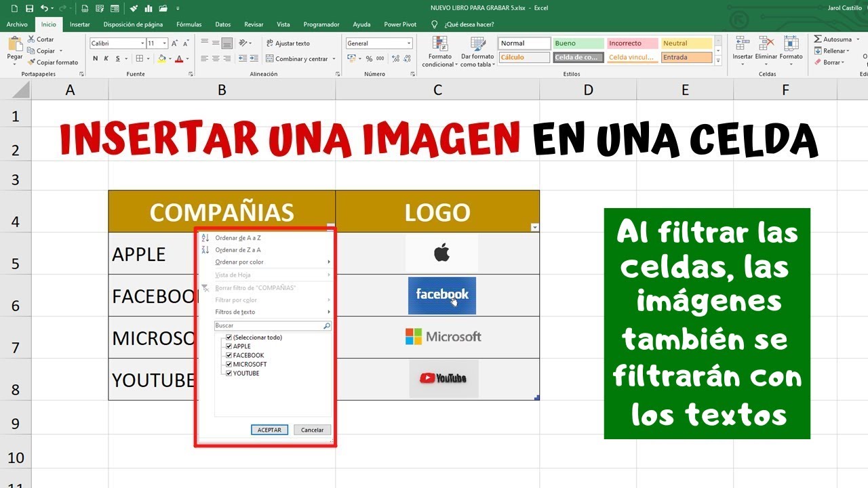Open the LOGO column filter dropdown
This screenshot has width=868, height=488.
(x=534, y=228)
